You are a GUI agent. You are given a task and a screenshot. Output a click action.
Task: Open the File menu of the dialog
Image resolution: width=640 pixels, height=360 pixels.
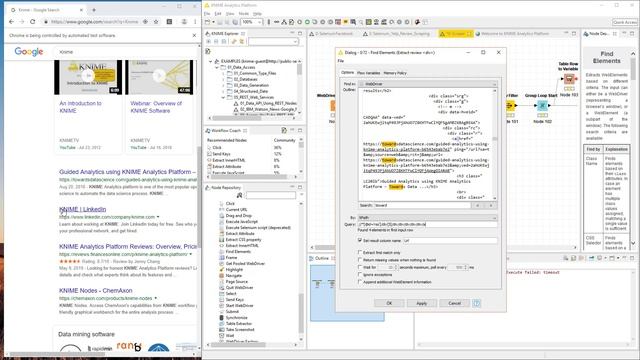pos(340,61)
